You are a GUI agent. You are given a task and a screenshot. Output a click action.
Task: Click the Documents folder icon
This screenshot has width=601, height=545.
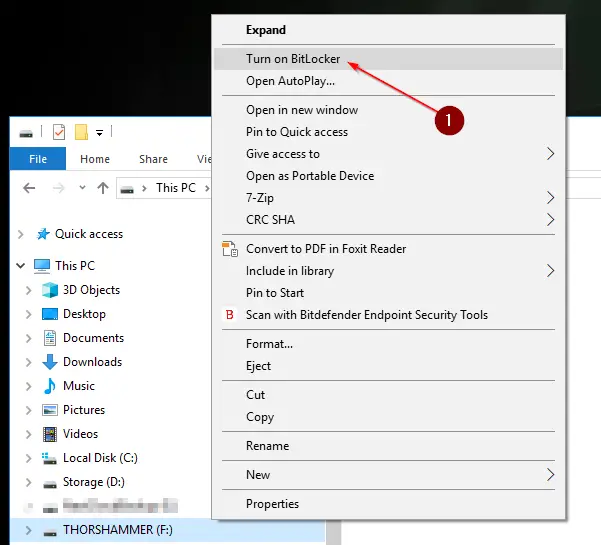[50, 338]
